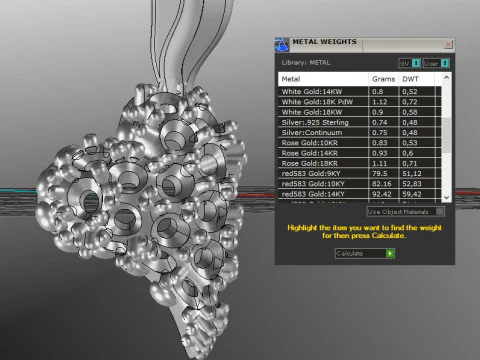Select the red583 Gold:14KY row

(x=360, y=194)
